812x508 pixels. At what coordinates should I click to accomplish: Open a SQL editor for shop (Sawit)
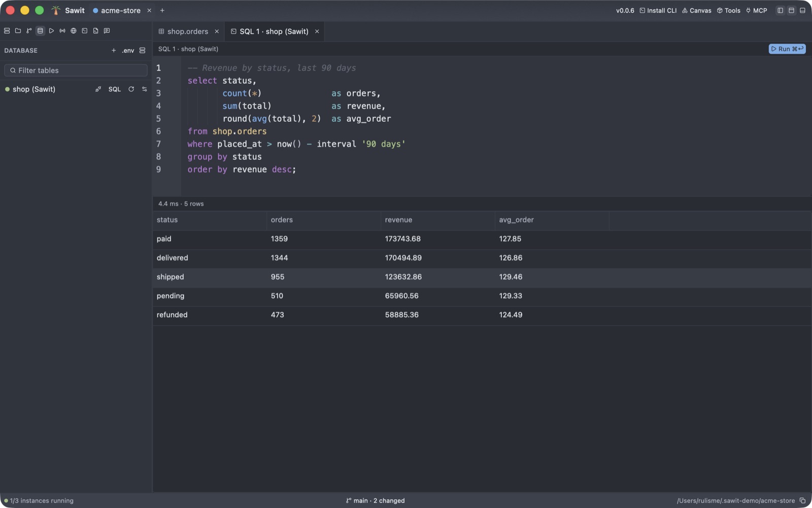pos(115,89)
